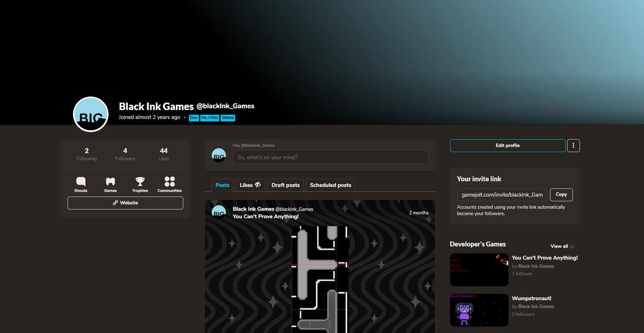Switch to the Draft posts tab

(285, 185)
